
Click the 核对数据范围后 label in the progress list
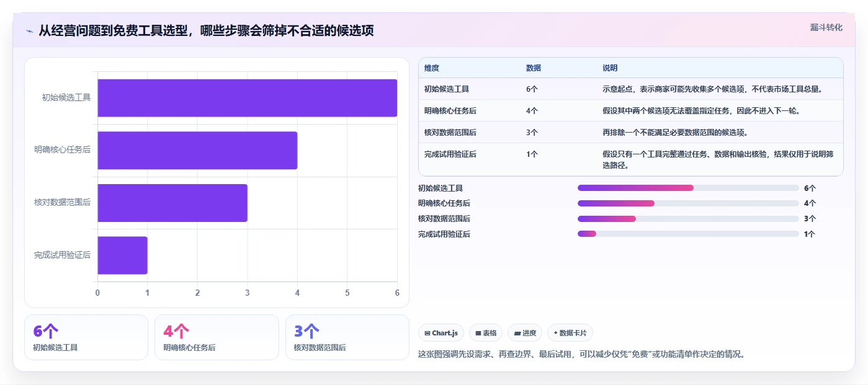[x=444, y=219]
